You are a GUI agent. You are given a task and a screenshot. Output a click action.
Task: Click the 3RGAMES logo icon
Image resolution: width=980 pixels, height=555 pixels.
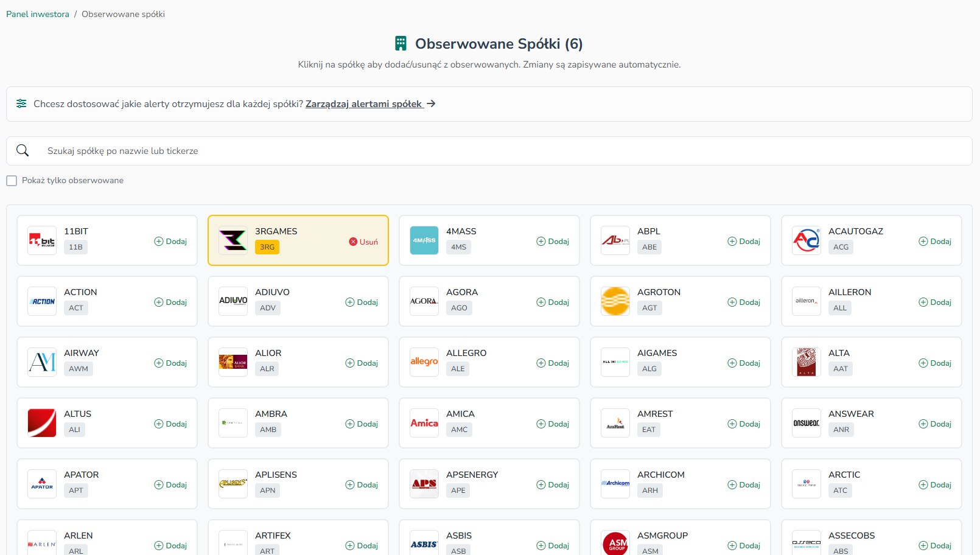pyautogui.click(x=233, y=240)
